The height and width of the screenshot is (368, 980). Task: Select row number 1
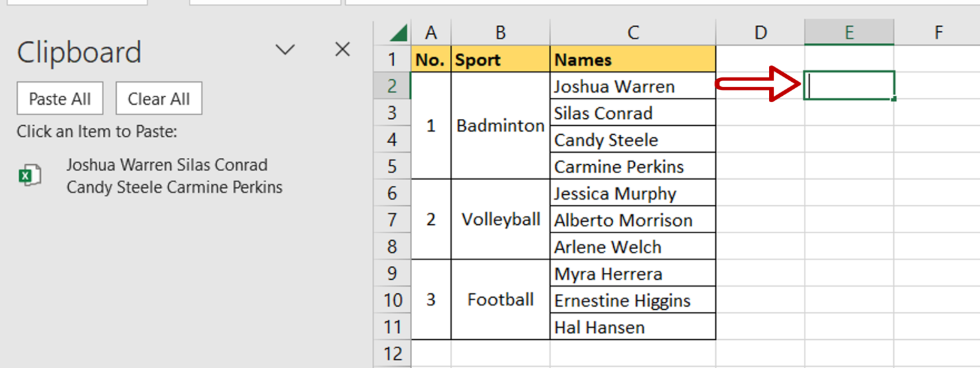[392, 59]
